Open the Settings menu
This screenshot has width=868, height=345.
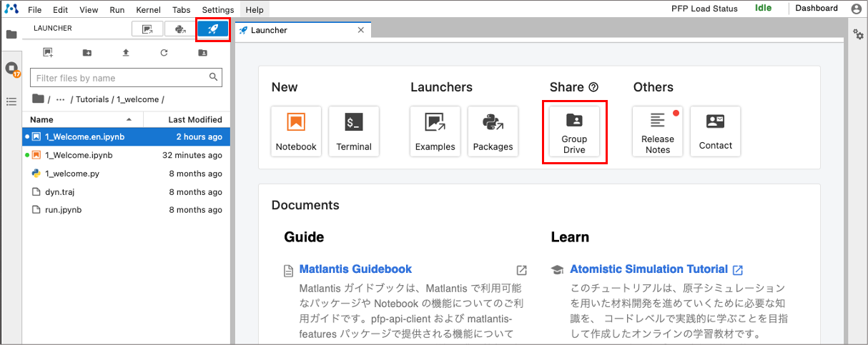click(x=217, y=10)
